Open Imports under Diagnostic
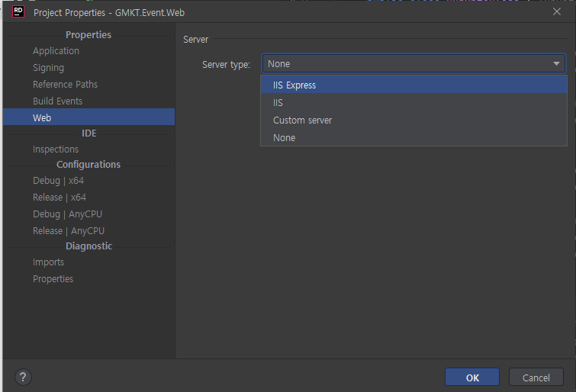 [48, 262]
